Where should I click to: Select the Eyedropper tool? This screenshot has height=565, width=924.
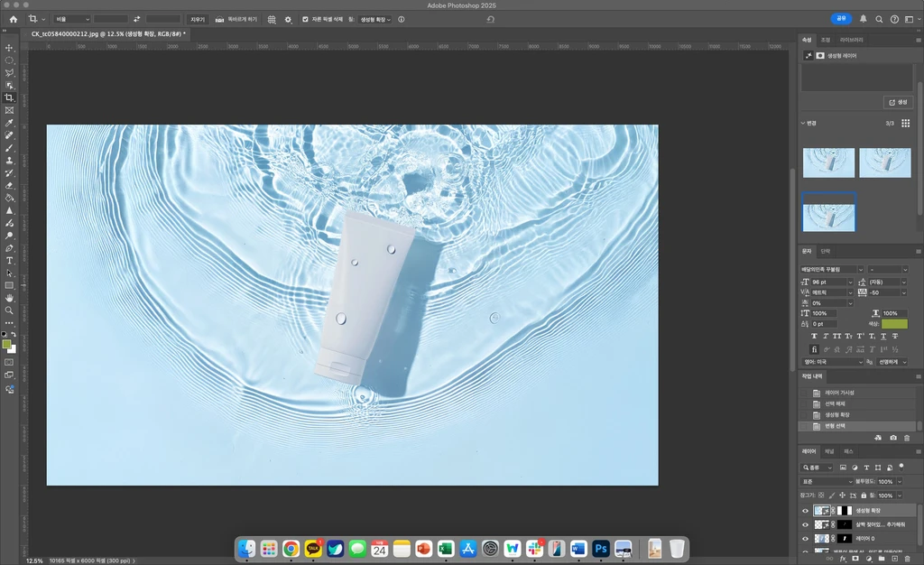click(x=9, y=123)
